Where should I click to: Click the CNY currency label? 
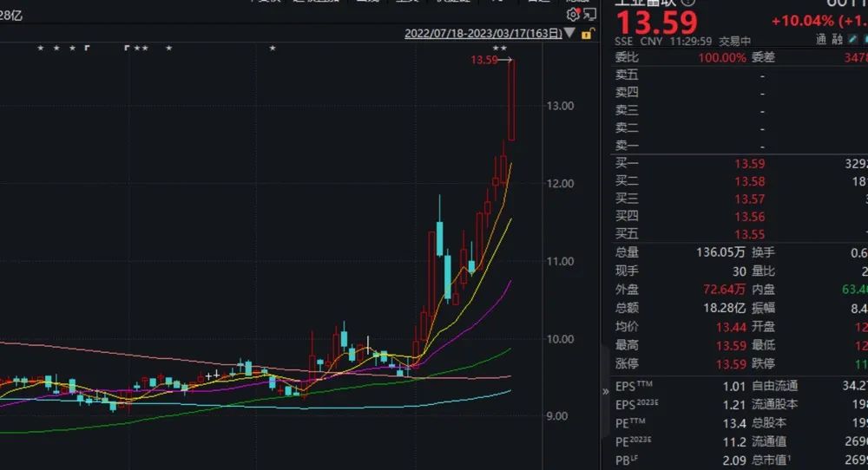click(x=653, y=42)
